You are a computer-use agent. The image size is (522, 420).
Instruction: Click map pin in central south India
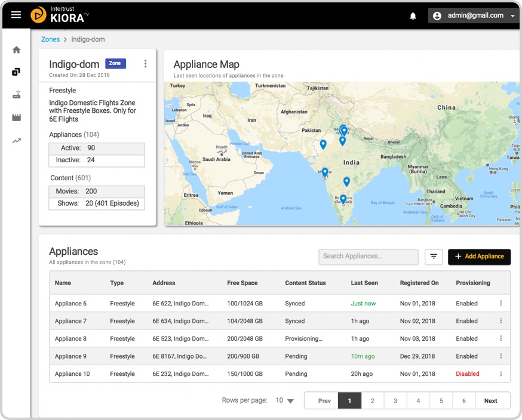pos(346,181)
